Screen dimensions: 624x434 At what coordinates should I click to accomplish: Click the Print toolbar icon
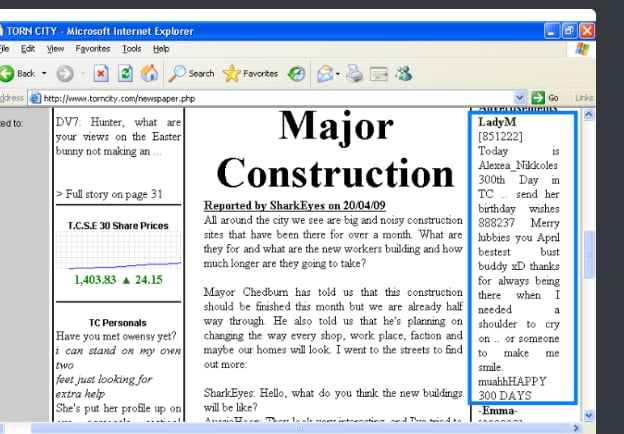(353, 73)
